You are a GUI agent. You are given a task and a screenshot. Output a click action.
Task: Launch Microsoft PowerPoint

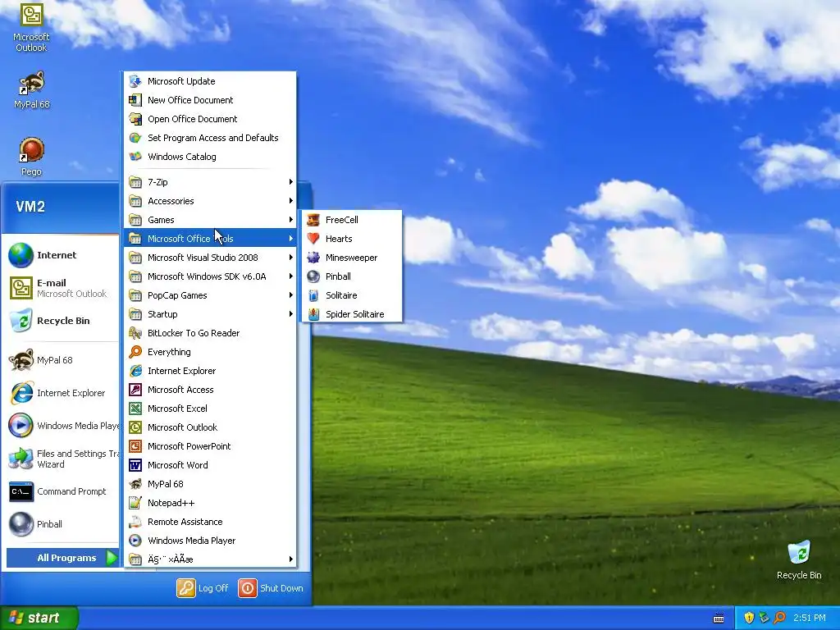210,446
